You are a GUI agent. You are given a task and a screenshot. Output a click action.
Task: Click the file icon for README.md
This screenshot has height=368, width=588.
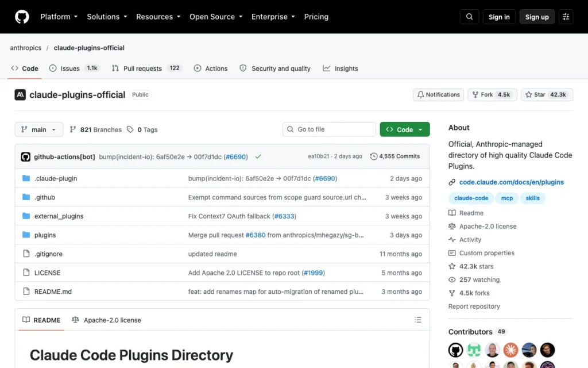pyautogui.click(x=26, y=291)
